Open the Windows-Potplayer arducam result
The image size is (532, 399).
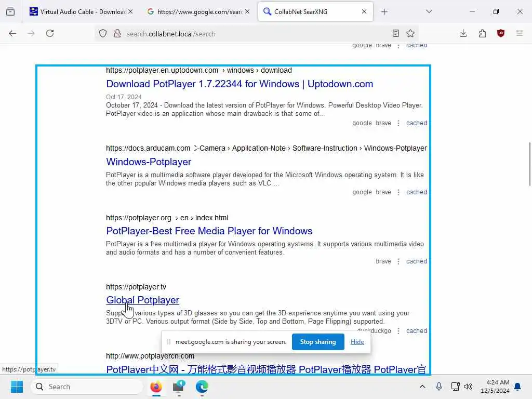pyautogui.click(x=149, y=162)
